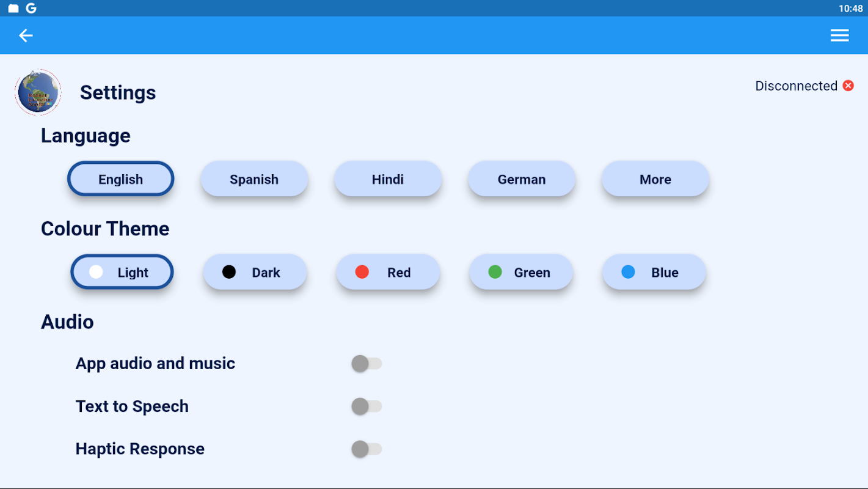Click the folder icon in status bar
The image size is (868, 489).
(13, 8)
